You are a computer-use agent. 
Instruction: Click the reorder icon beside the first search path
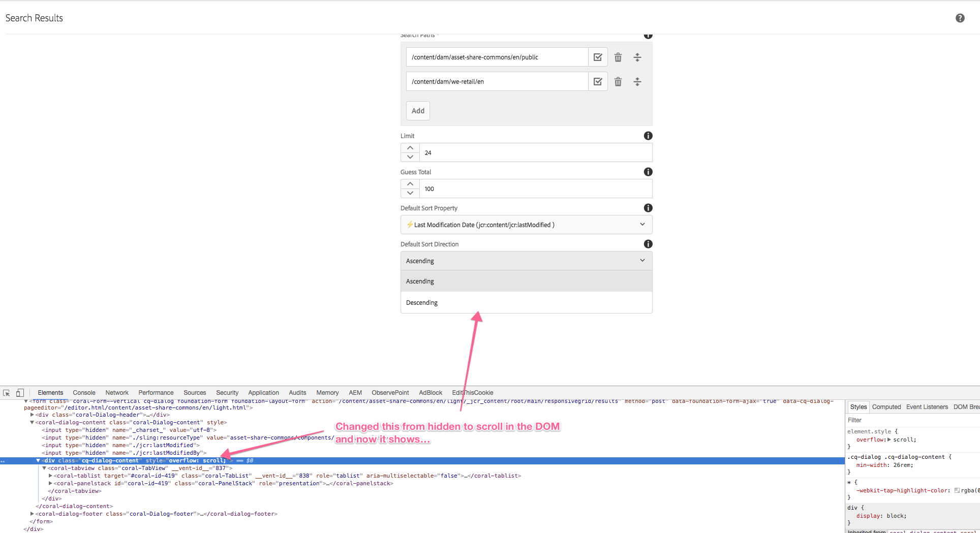click(x=637, y=57)
